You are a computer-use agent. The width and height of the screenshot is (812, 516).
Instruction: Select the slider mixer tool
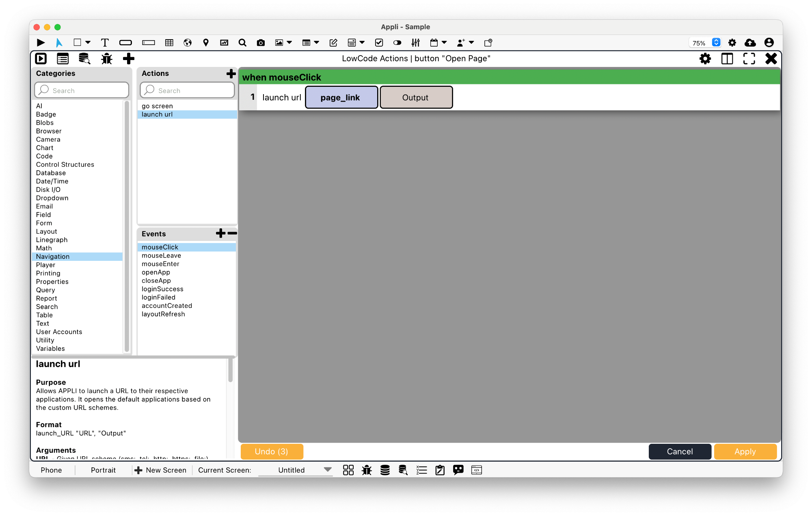pos(416,43)
